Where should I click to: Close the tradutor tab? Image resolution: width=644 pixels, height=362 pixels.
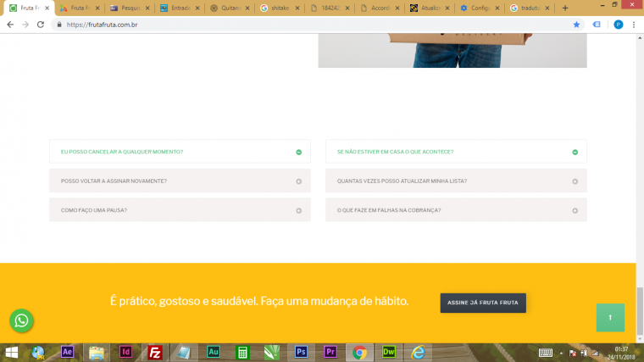[x=547, y=8]
